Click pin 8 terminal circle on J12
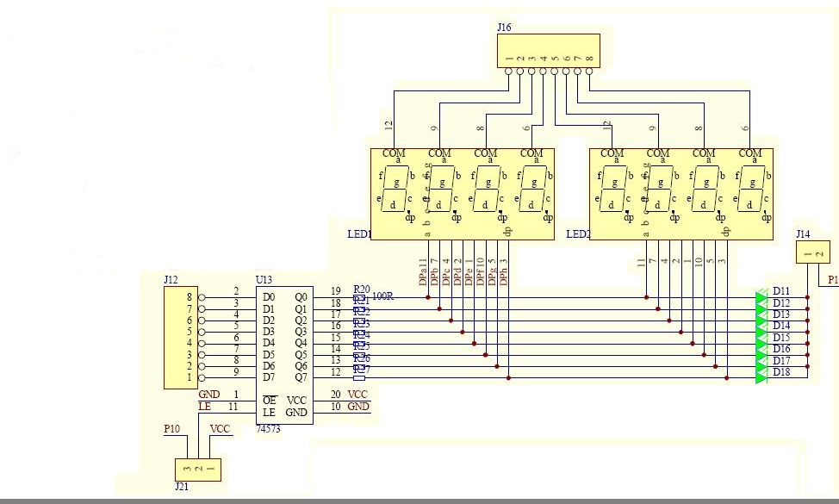The image size is (839, 504). (x=202, y=298)
